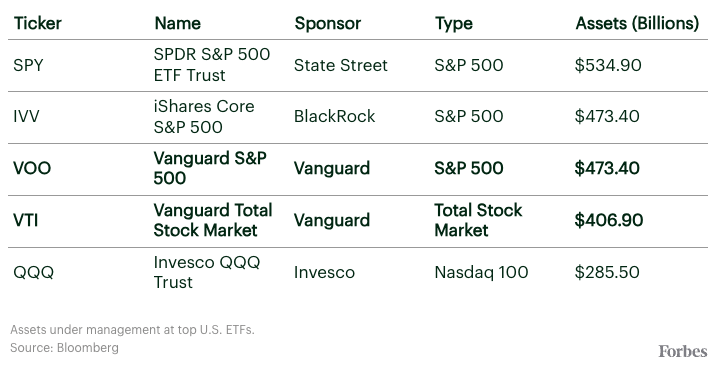Image resolution: width=719 pixels, height=374 pixels.
Task: Click the Type column header
Action: click(454, 24)
